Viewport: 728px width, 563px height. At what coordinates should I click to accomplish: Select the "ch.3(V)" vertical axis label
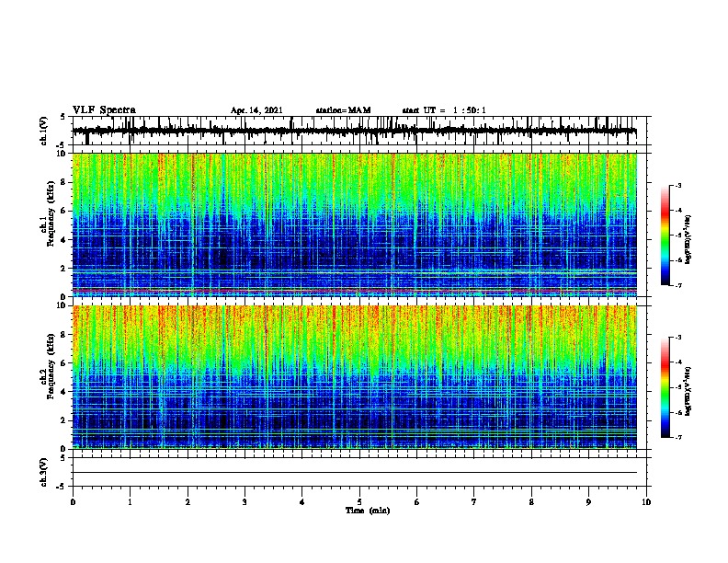44,473
